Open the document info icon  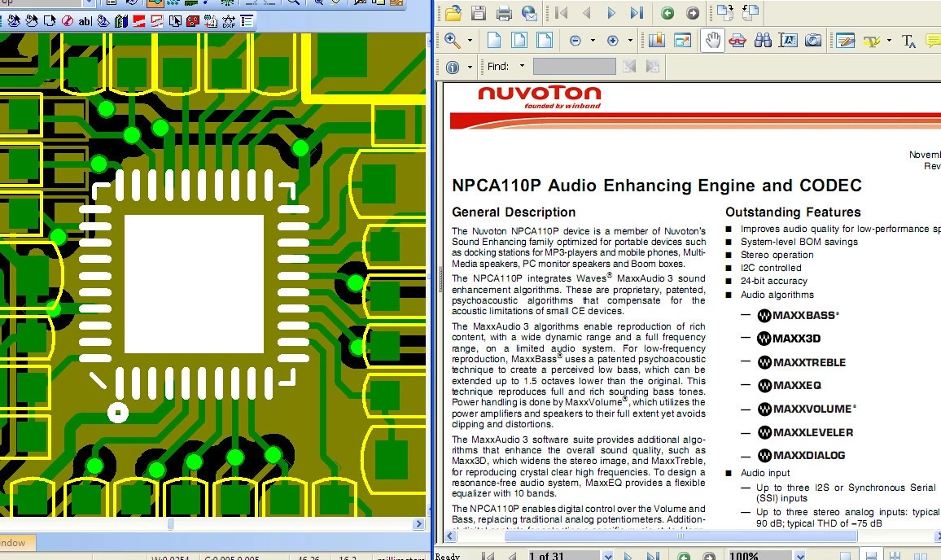click(453, 68)
